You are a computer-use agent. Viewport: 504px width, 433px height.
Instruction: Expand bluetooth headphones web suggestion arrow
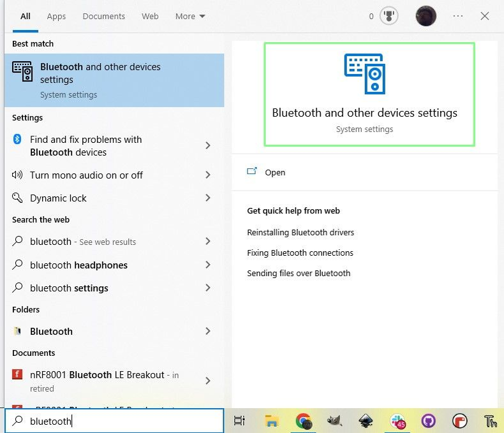tap(208, 265)
